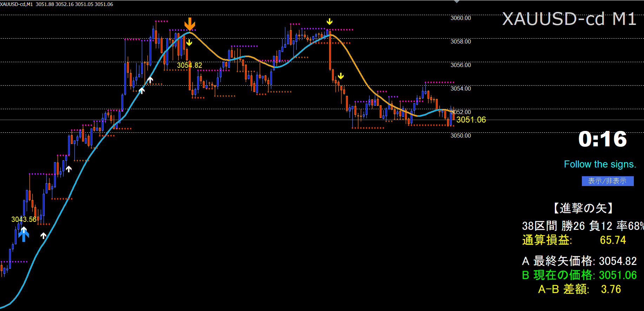Click the 3060.00 price axis label
Viewport: 644px width, 311px height.
tap(461, 18)
